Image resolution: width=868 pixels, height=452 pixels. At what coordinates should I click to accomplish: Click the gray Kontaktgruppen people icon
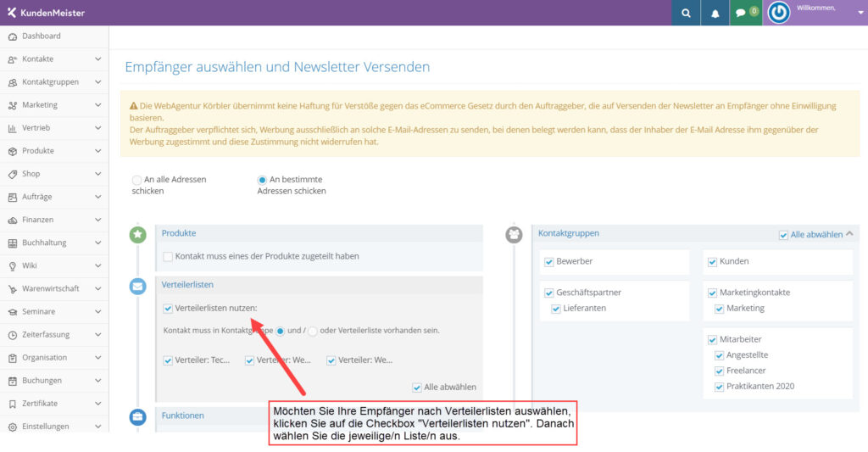click(x=514, y=235)
